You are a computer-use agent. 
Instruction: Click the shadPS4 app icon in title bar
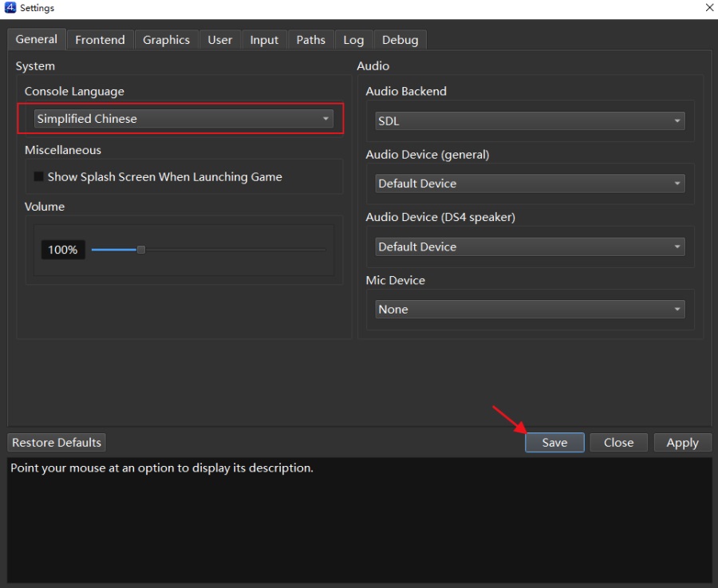[x=10, y=7]
